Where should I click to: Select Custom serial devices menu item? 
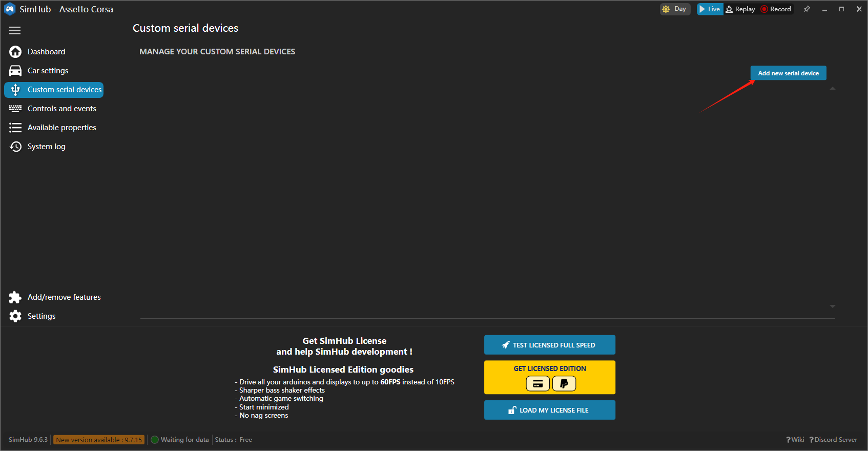click(x=54, y=90)
